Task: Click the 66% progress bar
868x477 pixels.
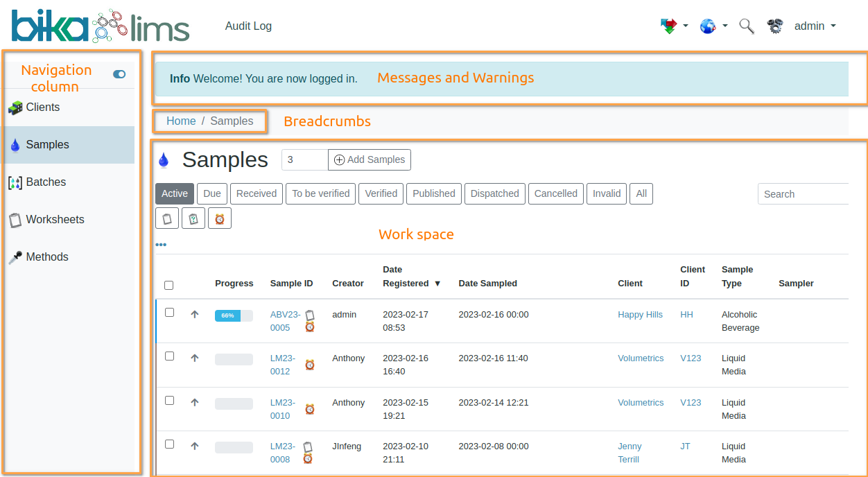Action: tap(234, 315)
